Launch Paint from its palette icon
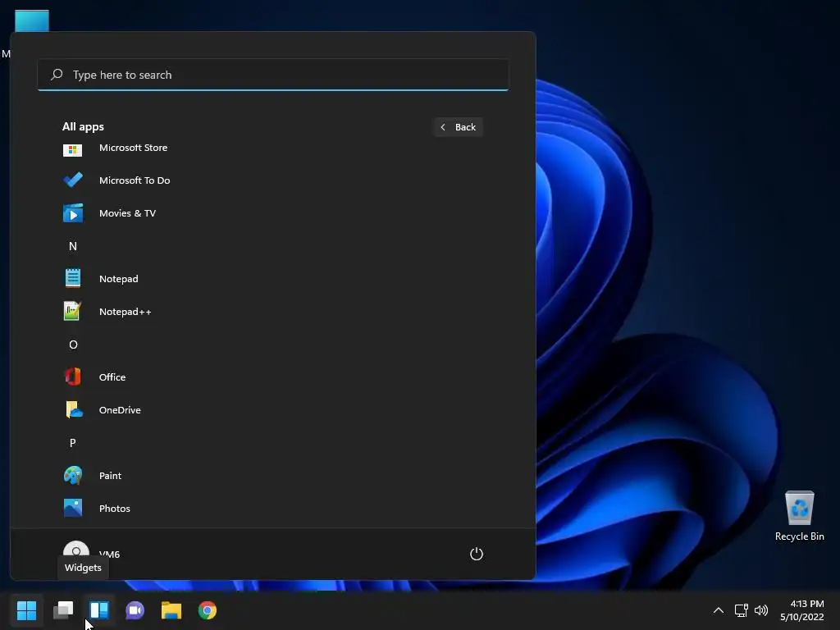Image resolution: width=840 pixels, height=630 pixels. click(x=73, y=475)
